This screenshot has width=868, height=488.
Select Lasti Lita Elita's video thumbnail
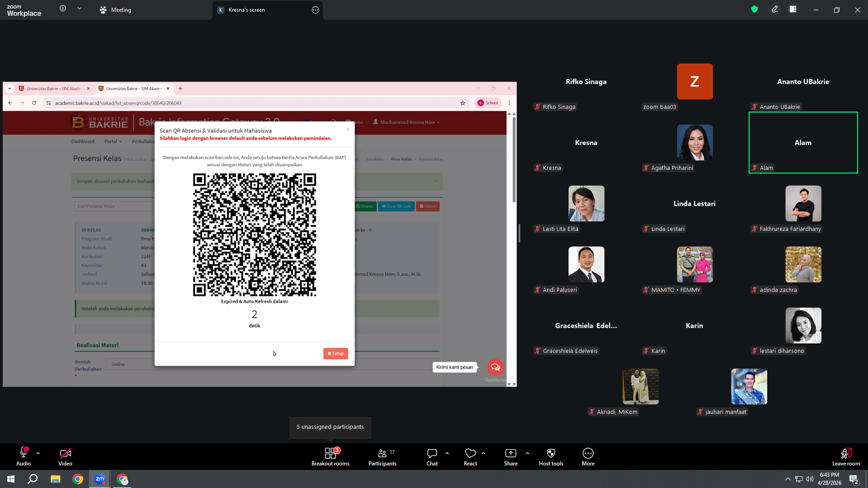click(586, 203)
